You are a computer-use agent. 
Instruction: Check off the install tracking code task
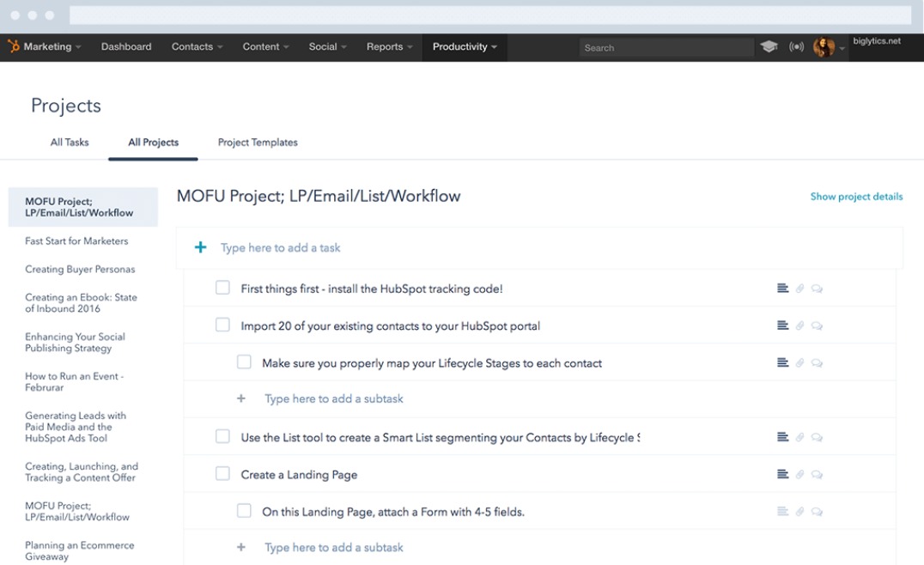[x=222, y=289]
